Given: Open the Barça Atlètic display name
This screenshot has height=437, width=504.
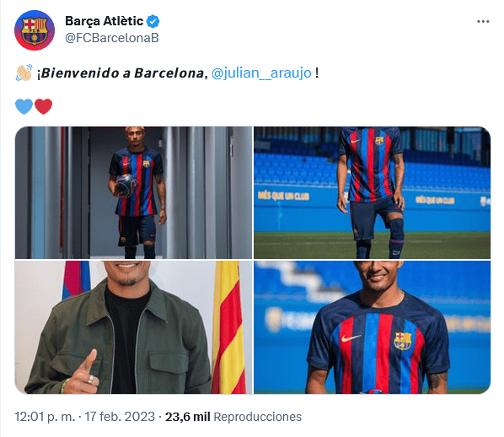Looking at the screenshot, I should coord(105,21).
